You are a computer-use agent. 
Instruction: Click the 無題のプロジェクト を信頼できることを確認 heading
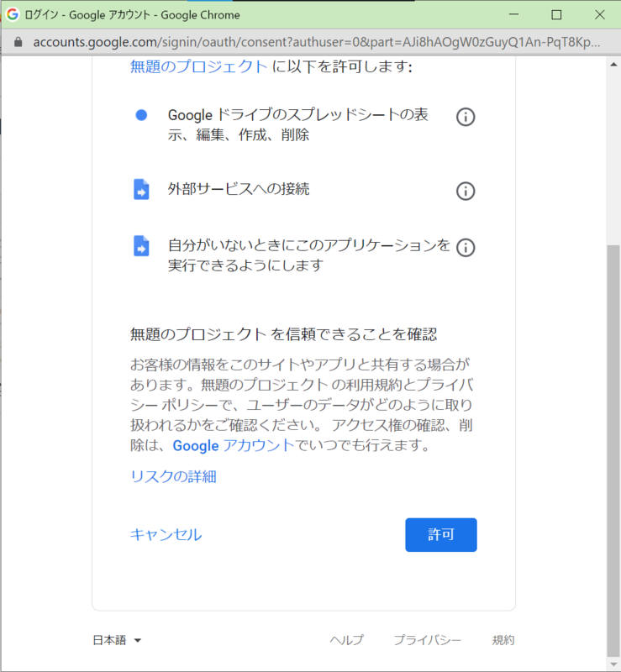coord(283,334)
